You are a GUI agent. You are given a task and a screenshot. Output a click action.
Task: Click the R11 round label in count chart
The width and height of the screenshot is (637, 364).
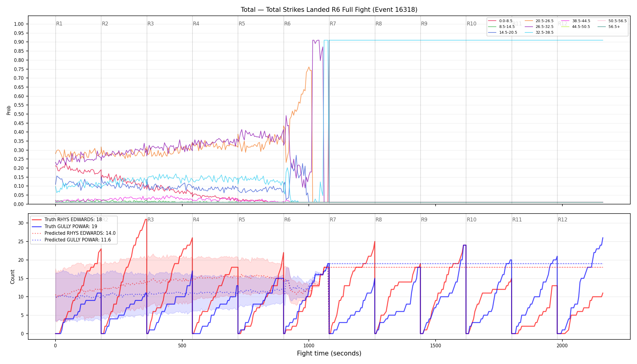pos(517,220)
